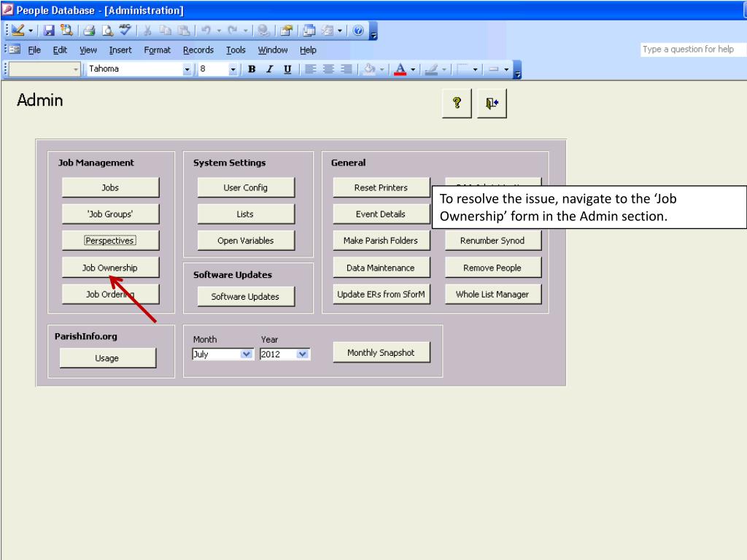Open the File menu
Image resolution: width=747 pixels, height=560 pixels.
point(34,50)
